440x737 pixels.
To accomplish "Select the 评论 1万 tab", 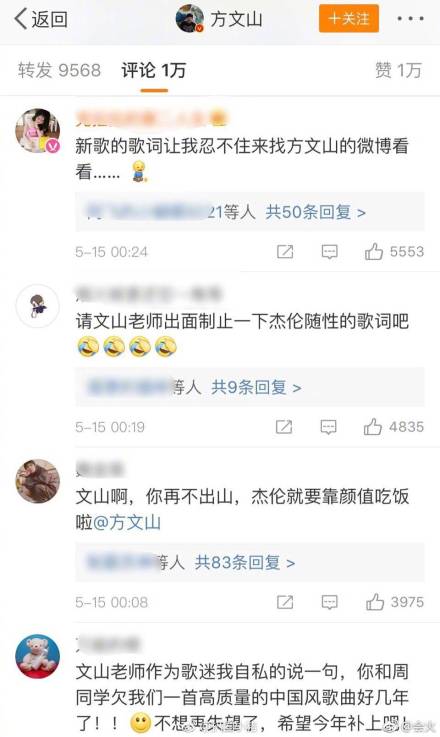I will (153, 71).
